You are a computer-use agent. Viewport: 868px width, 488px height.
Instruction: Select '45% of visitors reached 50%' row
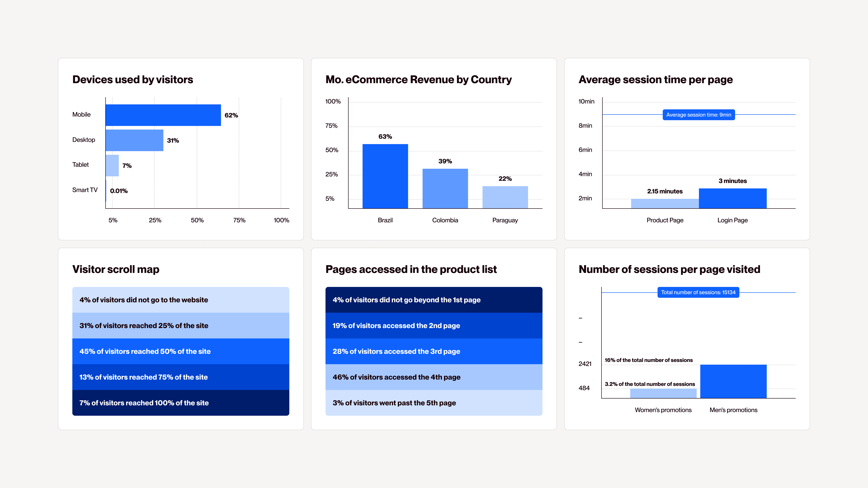(181, 351)
